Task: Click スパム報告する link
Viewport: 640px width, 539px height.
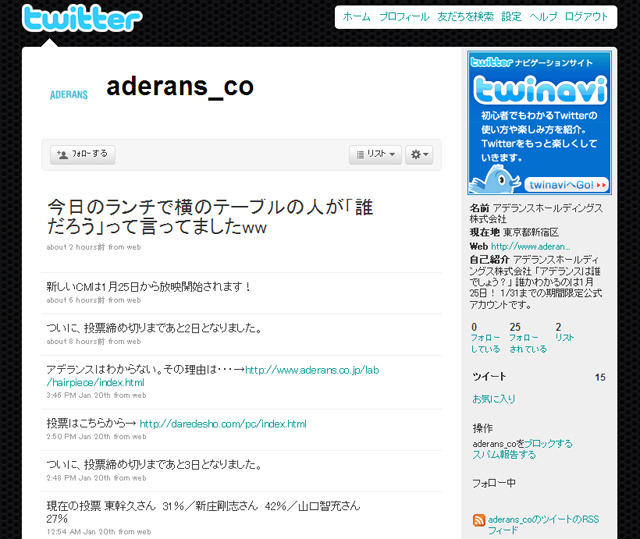Action: [504, 455]
